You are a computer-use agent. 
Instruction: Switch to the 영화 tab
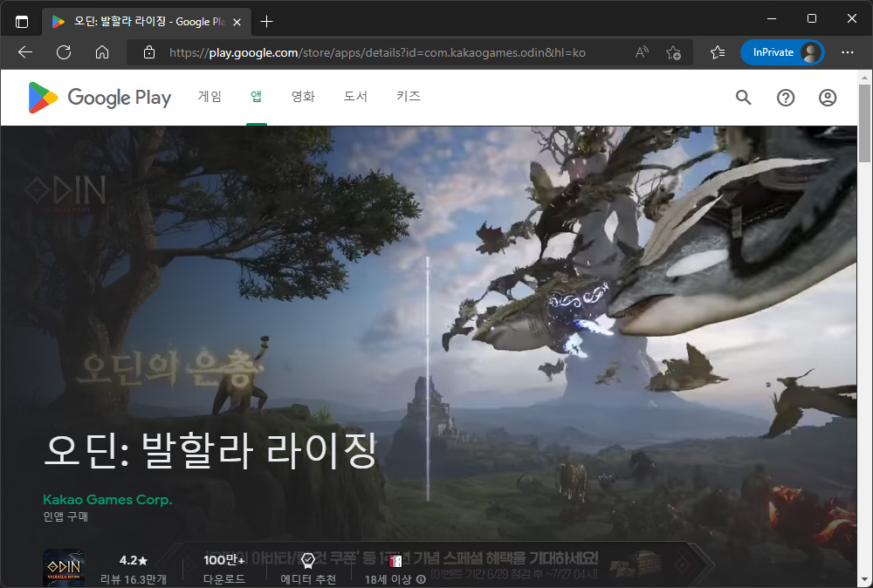[x=303, y=96]
